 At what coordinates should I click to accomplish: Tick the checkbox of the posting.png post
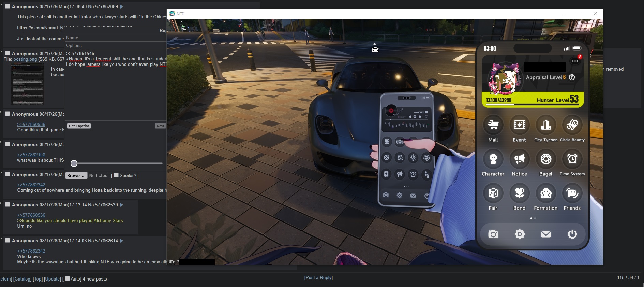coord(8,53)
